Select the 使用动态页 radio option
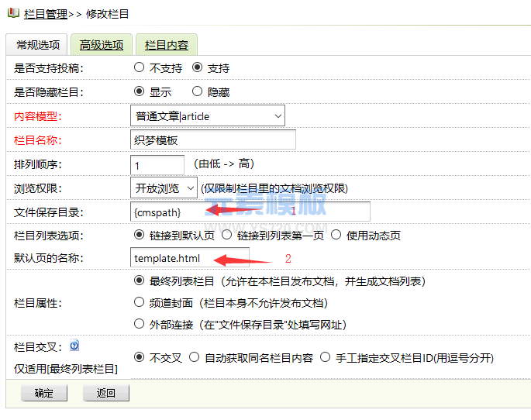Viewport: 531px width, 420px height. click(x=336, y=235)
